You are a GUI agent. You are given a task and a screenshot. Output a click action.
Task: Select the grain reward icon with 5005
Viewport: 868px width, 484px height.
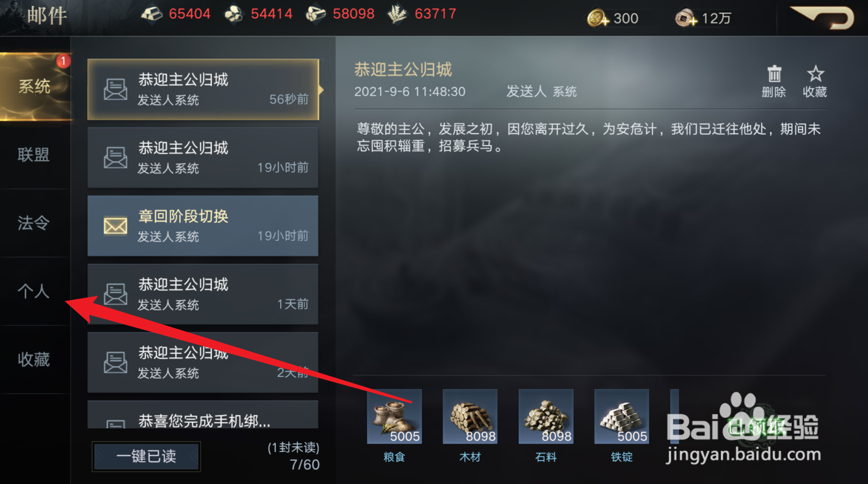coord(394,416)
